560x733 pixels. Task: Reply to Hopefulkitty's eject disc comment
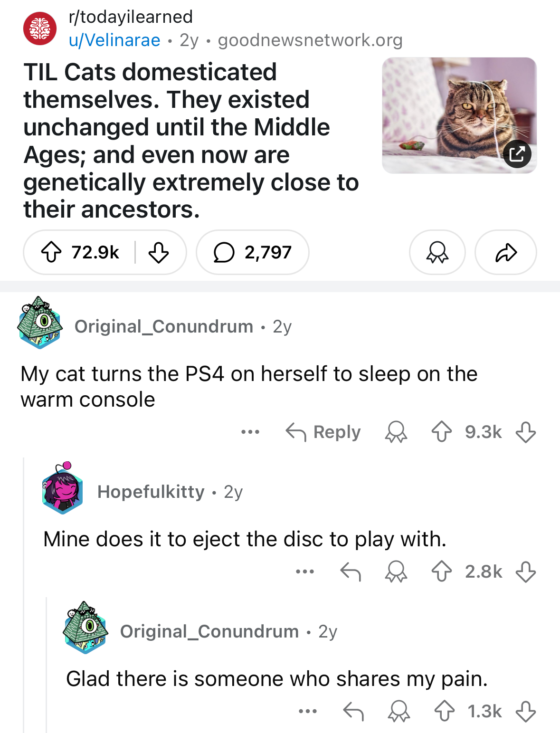coord(351,571)
